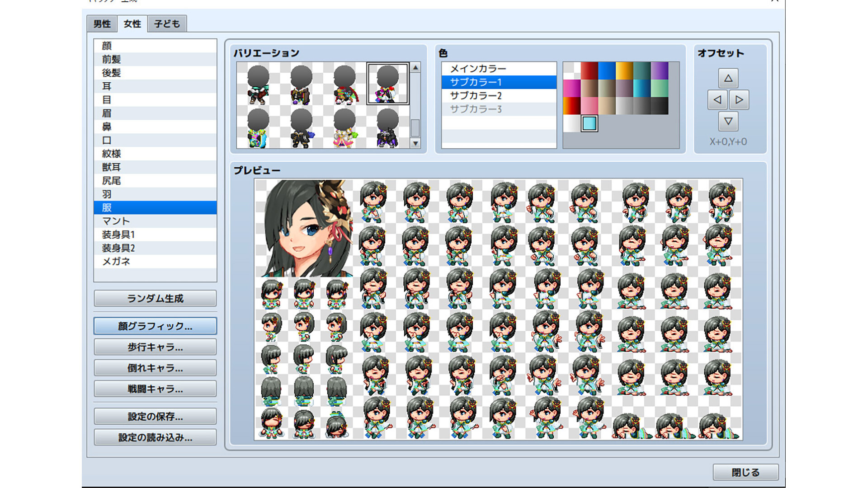Click the down offset arrow
Image resolution: width=868 pixels, height=488 pixels.
point(729,122)
